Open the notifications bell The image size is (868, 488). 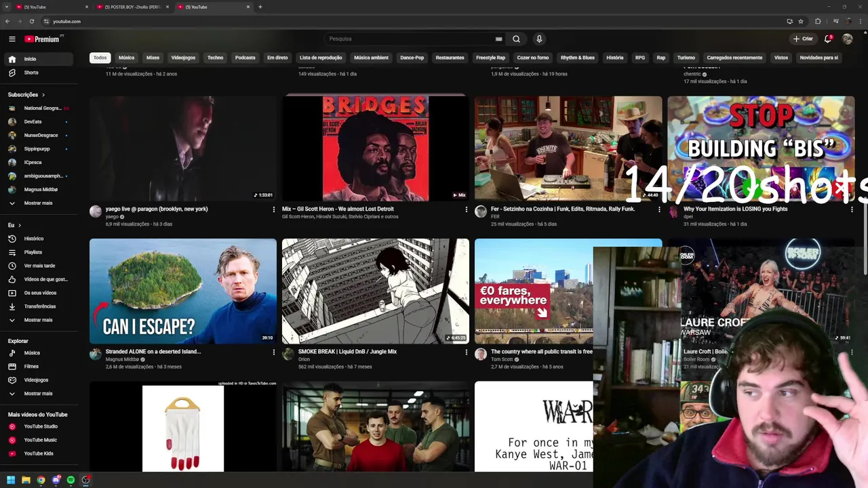(x=827, y=39)
